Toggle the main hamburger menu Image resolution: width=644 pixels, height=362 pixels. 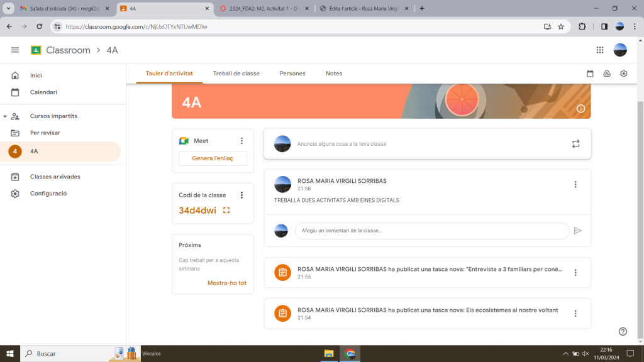[15, 50]
